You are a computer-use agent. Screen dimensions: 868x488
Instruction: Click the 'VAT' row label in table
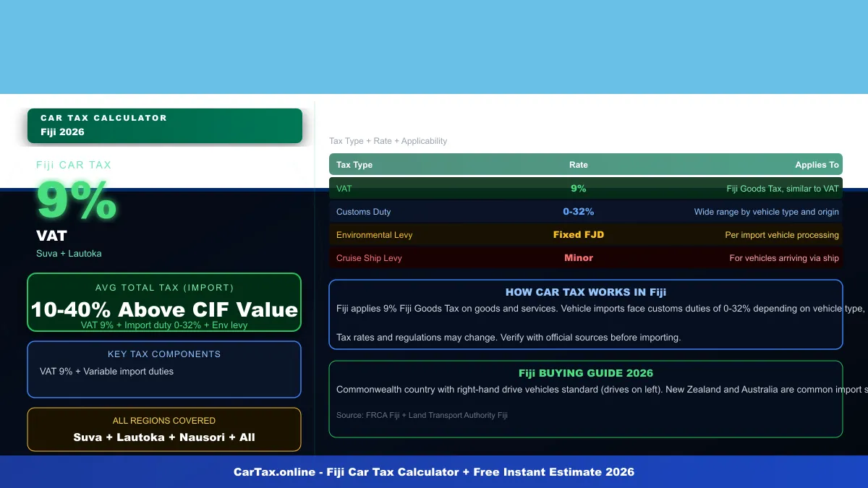tap(344, 189)
